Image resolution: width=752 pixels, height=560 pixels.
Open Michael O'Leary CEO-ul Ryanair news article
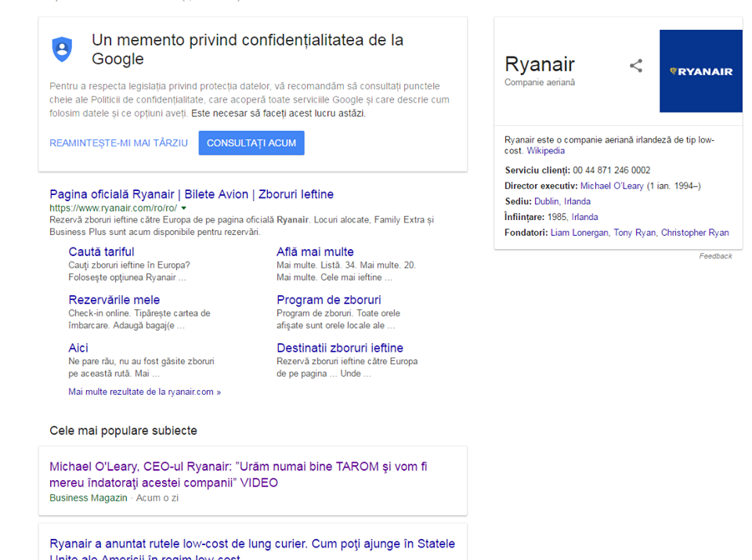[238, 474]
